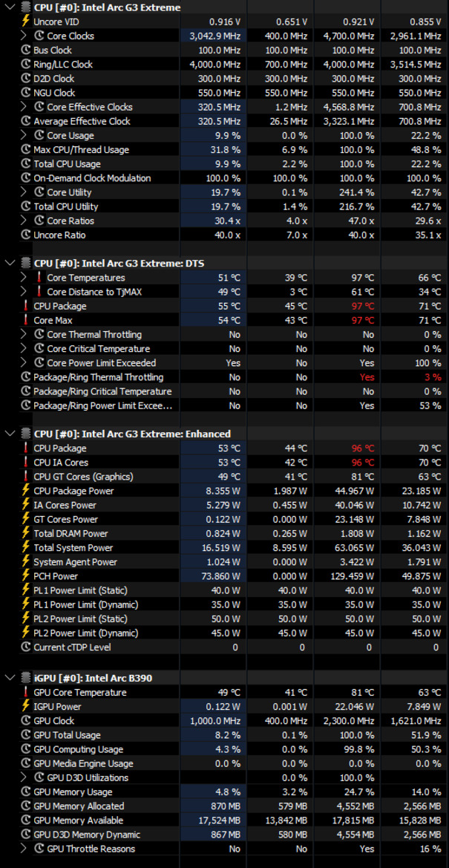Expand the GPU Throttle Reasons entry
Image resolution: width=449 pixels, height=868 pixels.
[x=23, y=848]
